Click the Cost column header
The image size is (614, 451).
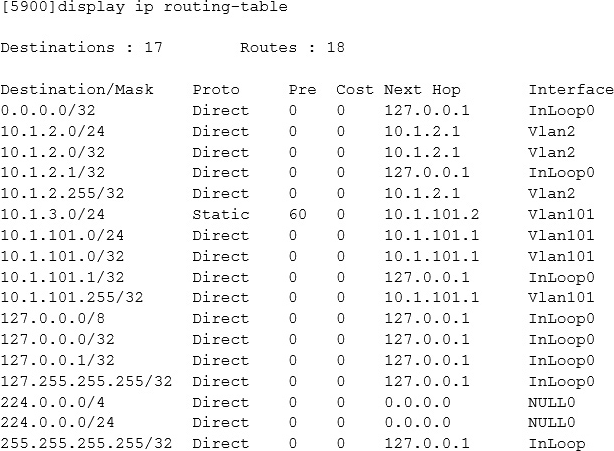(355, 90)
